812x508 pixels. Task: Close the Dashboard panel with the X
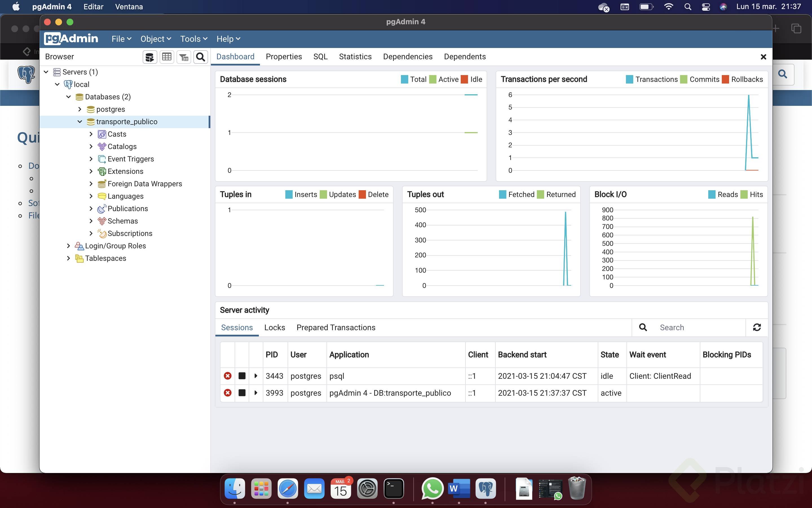pyautogui.click(x=763, y=57)
